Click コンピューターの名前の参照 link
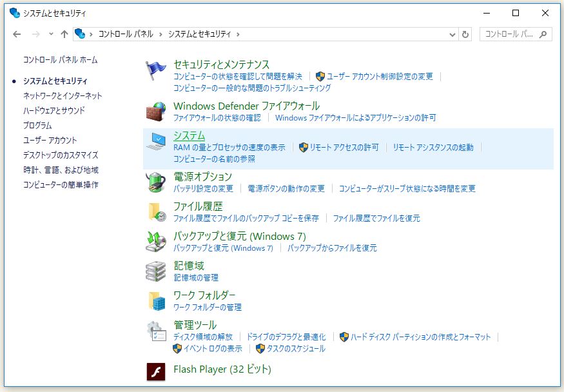The width and height of the screenshot is (564, 392). (214, 159)
